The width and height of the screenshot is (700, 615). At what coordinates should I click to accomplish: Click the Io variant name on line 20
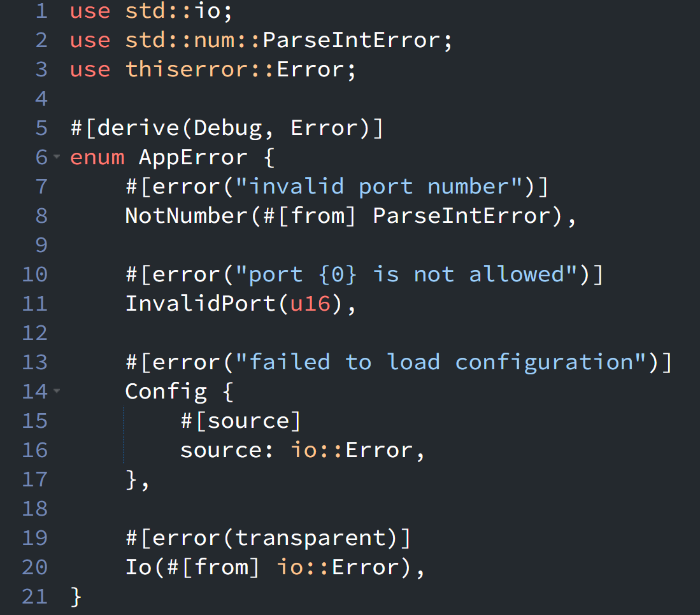[x=138, y=567]
